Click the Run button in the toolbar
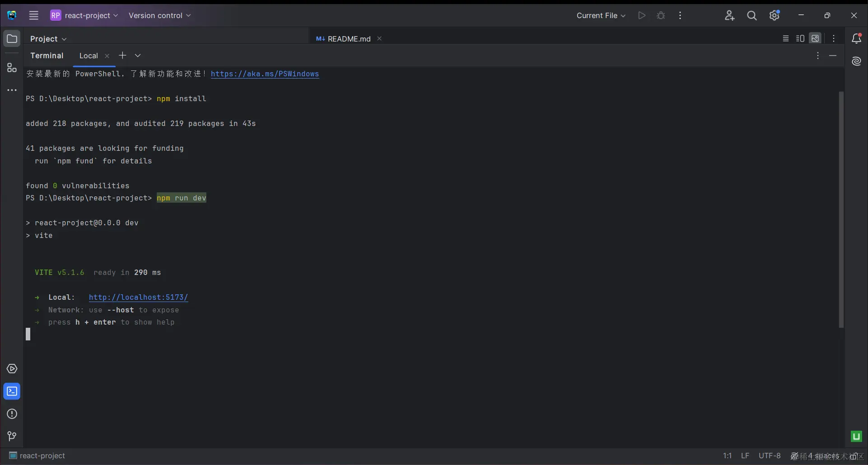868x465 pixels. coord(642,15)
